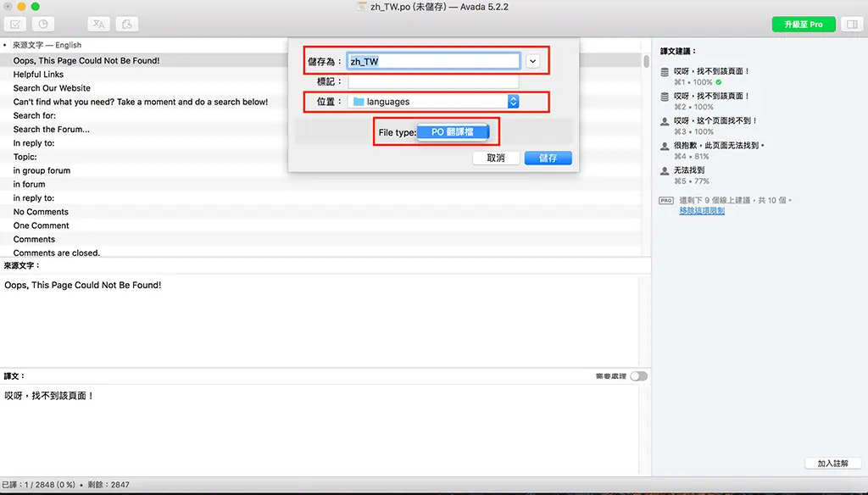Open the statistics pie-chart toolbar icon
This screenshot has width=868, height=495.
[x=43, y=25]
